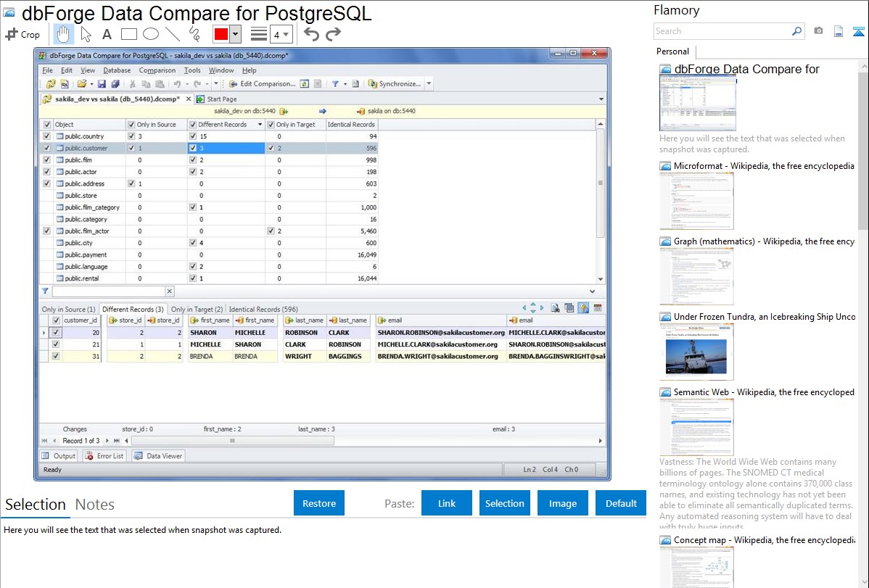869x588 pixels.
Task: Click the Paste Selection button
Action: pyautogui.click(x=504, y=503)
